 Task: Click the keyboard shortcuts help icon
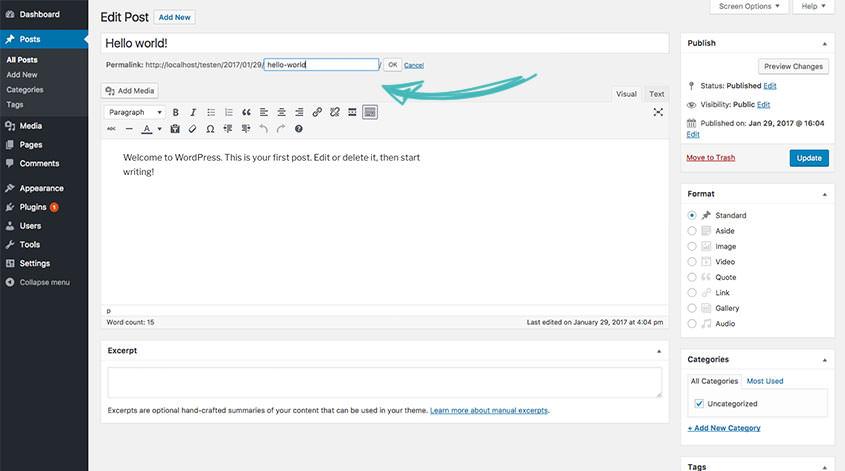click(298, 129)
